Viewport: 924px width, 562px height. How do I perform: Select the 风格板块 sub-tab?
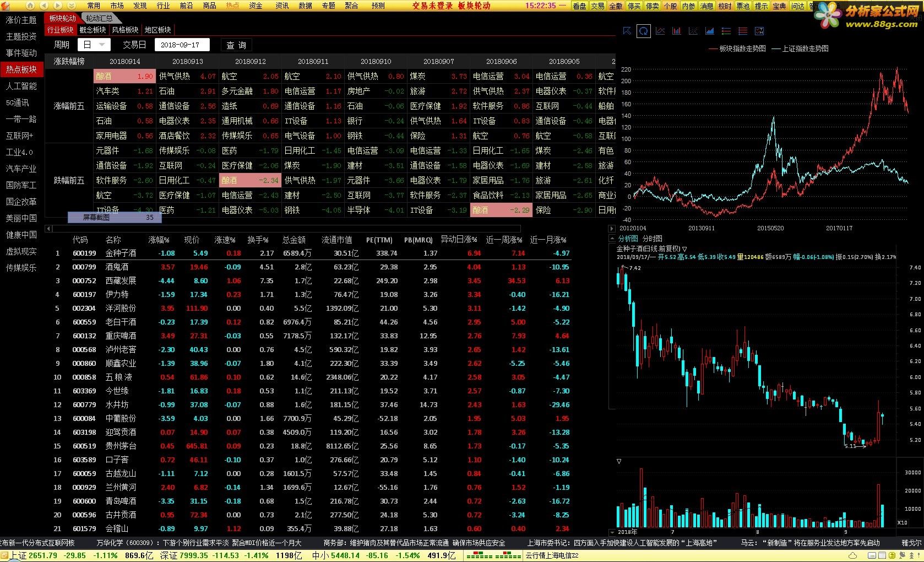point(125,30)
